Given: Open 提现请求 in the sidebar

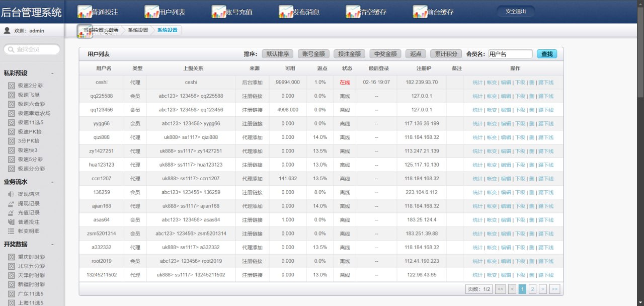Looking at the screenshot, I should pos(29,194).
